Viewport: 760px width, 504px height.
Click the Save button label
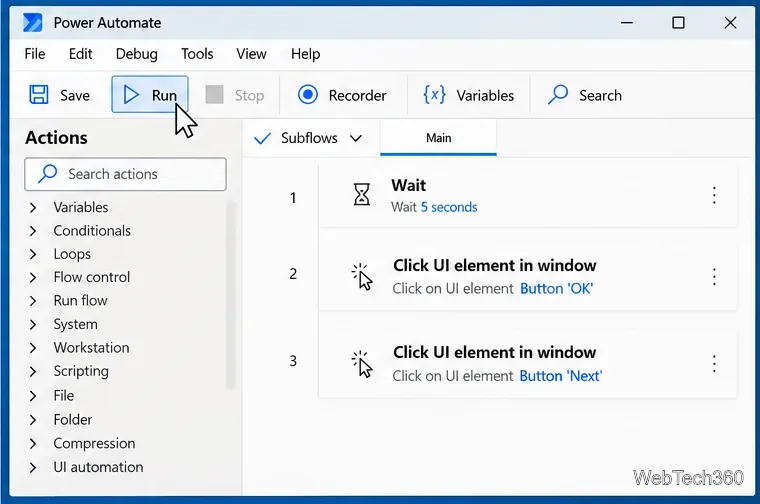75,95
